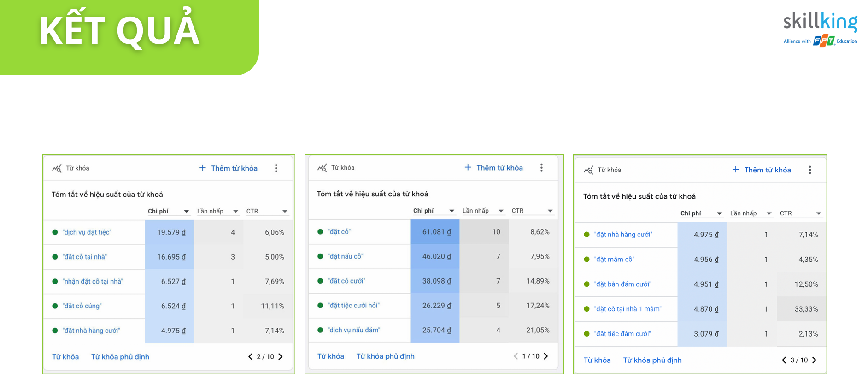Image resolution: width=868 pixels, height=390 pixels.
Task: Expand Lần nhấp dropdown in page 1/10 card
Action: 501,211
